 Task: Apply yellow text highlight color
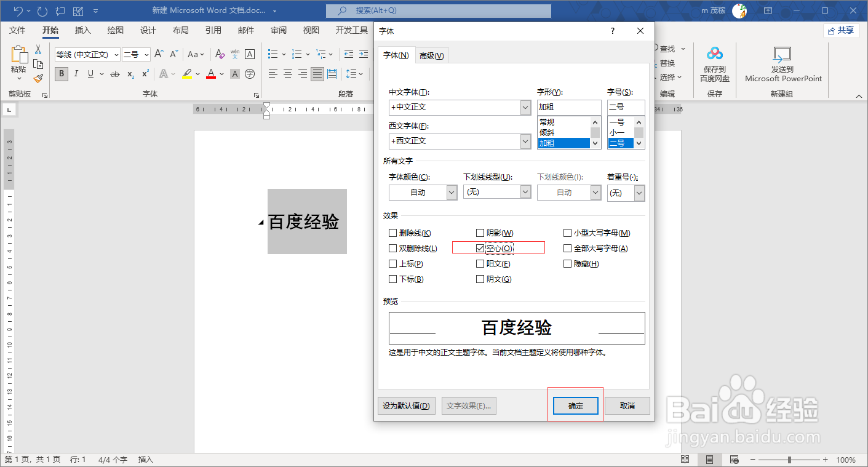coord(187,74)
